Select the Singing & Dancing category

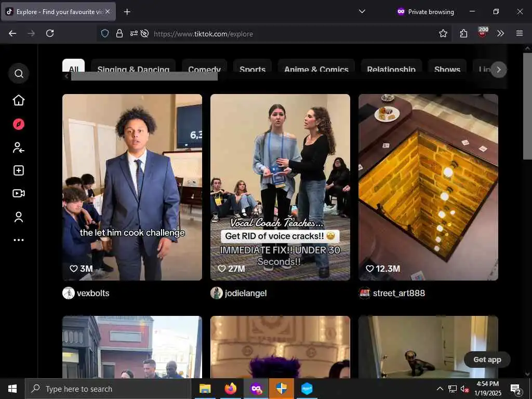[x=133, y=66]
